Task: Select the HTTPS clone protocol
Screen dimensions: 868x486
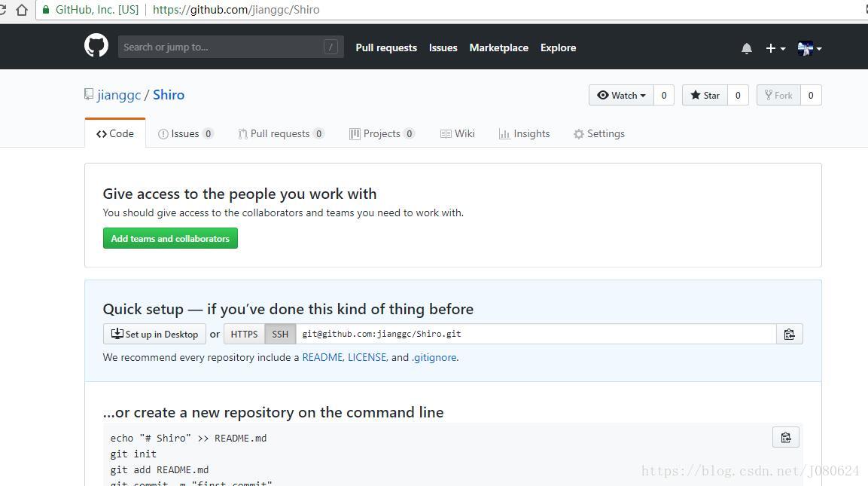Action: tap(244, 334)
